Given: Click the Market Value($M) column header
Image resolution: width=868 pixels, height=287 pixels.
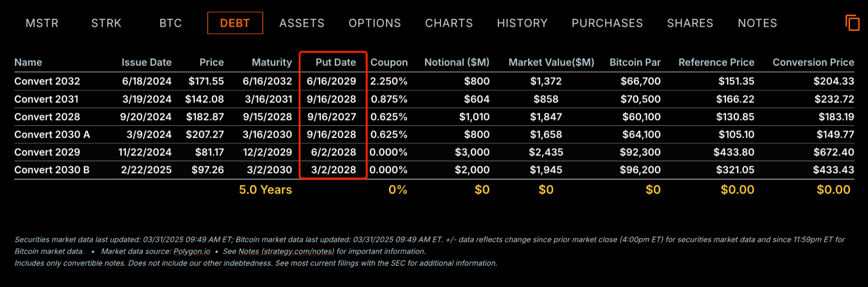Looking at the screenshot, I should [x=551, y=63].
